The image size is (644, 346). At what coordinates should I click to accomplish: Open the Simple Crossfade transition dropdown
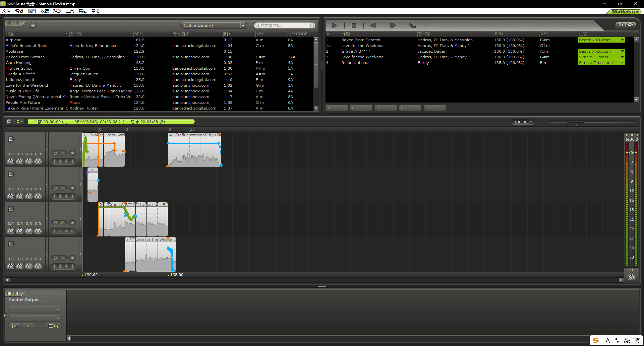click(x=601, y=63)
